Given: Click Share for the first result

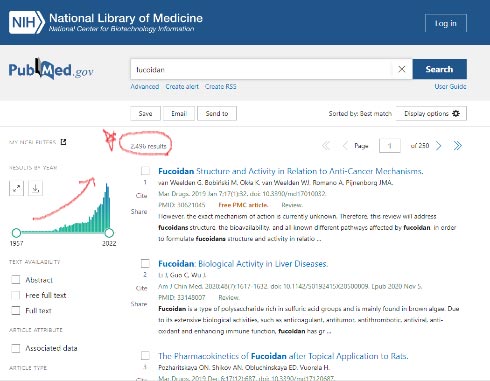Looking at the screenshot, I should coord(139,211).
